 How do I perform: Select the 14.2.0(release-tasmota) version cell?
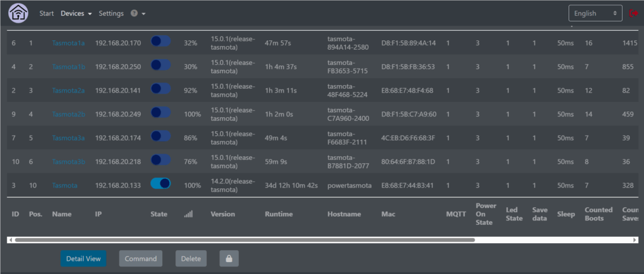[x=233, y=186]
